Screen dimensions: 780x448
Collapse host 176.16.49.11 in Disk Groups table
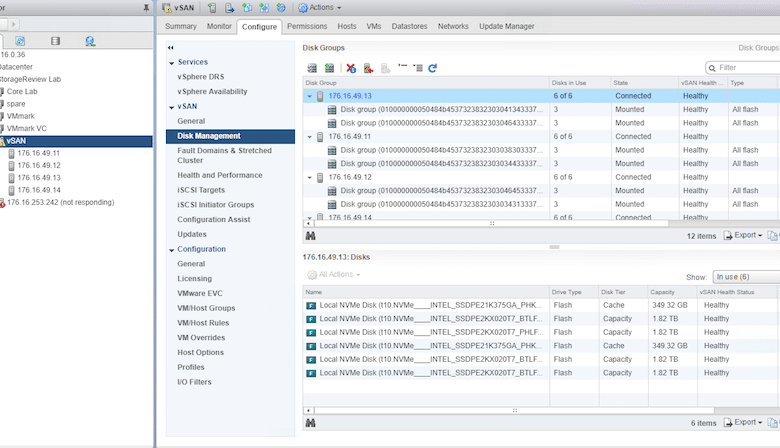coord(309,137)
